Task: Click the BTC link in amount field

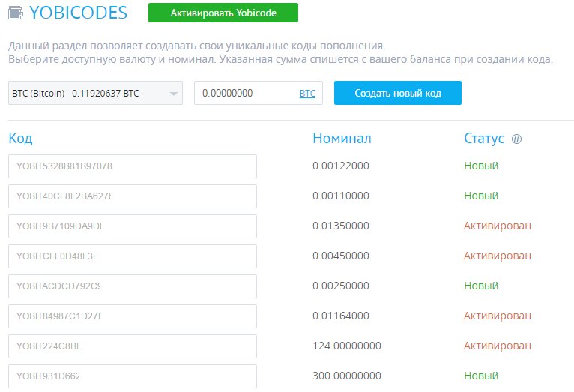Action: point(307,94)
